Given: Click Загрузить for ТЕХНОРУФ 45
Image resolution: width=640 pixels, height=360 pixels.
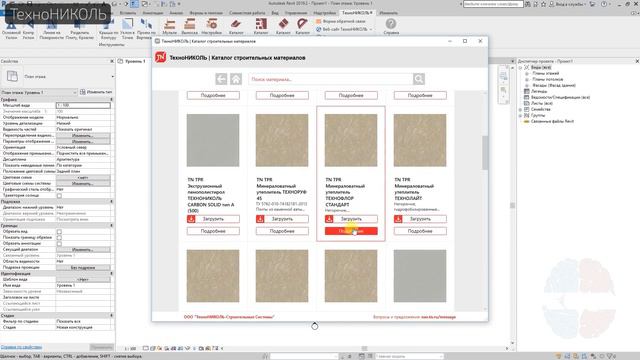Looking at the screenshot, I should click(x=282, y=219).
